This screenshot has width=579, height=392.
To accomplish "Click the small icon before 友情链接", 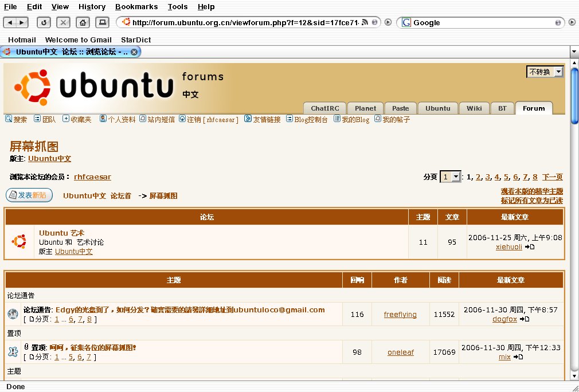I will (248, 119).
